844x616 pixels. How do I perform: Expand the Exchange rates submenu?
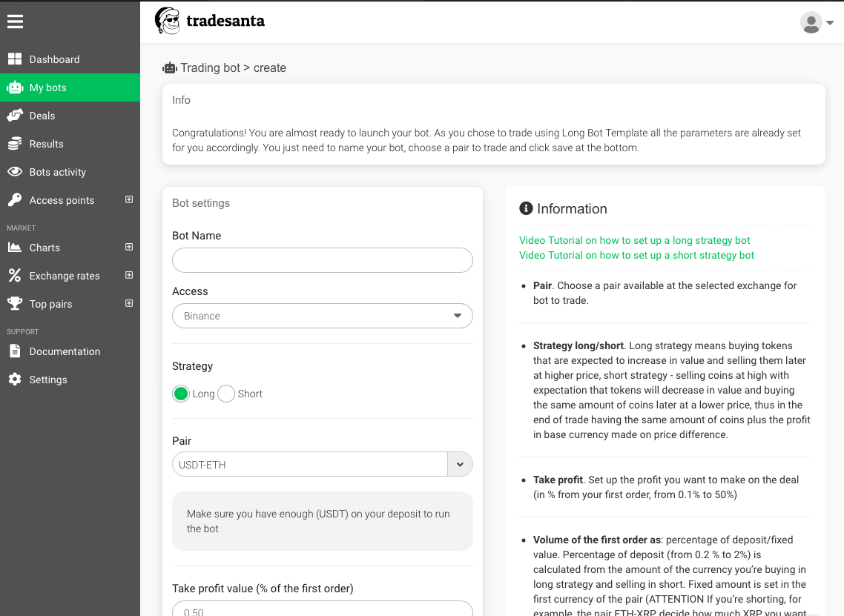click(129, 276)
